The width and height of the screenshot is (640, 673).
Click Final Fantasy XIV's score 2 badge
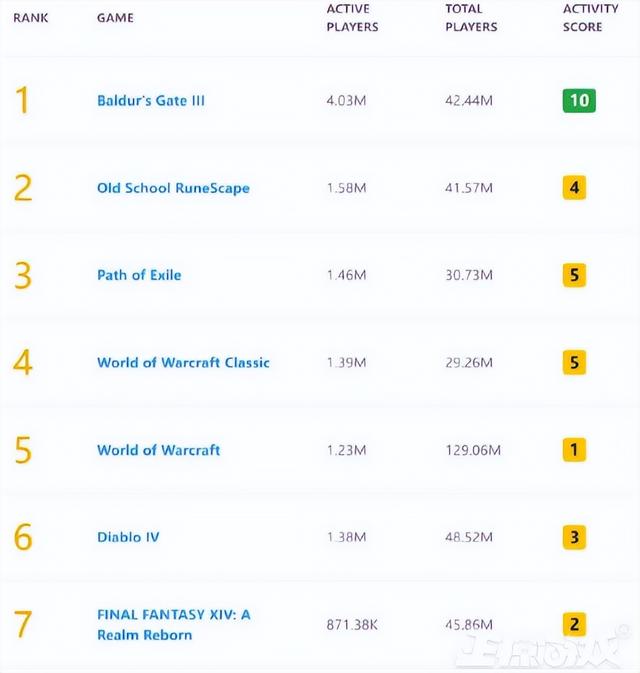[x=574, y=624]
